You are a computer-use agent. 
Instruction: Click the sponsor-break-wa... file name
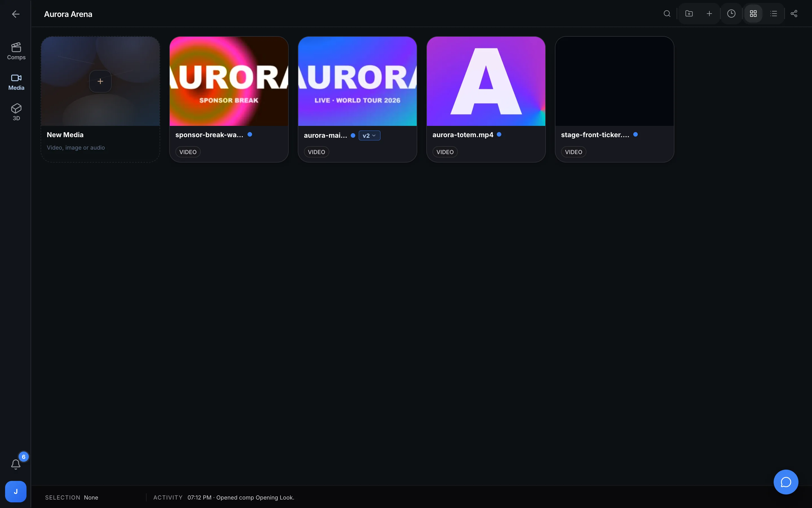click(209, 135)
